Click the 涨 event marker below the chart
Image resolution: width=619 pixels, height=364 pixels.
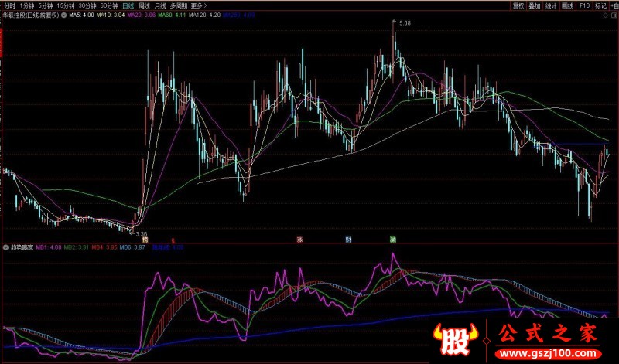[299, 239]
